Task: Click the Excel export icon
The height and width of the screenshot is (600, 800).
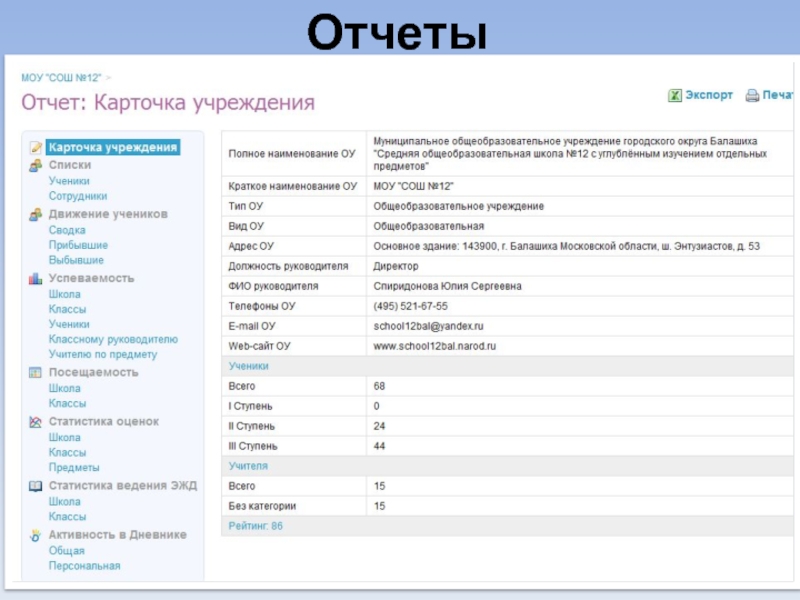Action: point(675,95)
